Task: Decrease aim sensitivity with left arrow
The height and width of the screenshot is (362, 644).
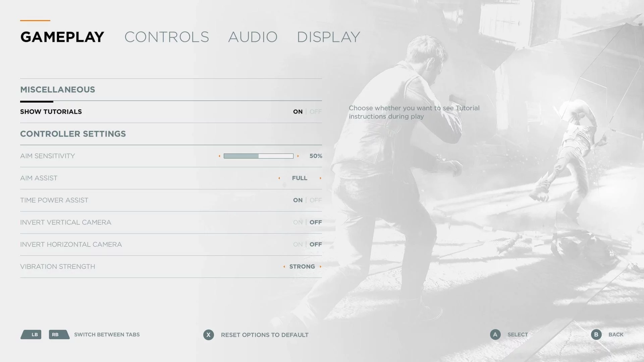Action: (x=219, y=156)
